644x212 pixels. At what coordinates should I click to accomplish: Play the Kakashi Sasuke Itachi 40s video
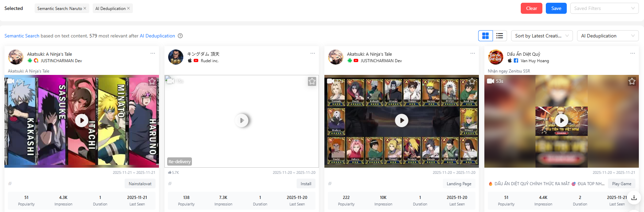[x=82, y=120]
